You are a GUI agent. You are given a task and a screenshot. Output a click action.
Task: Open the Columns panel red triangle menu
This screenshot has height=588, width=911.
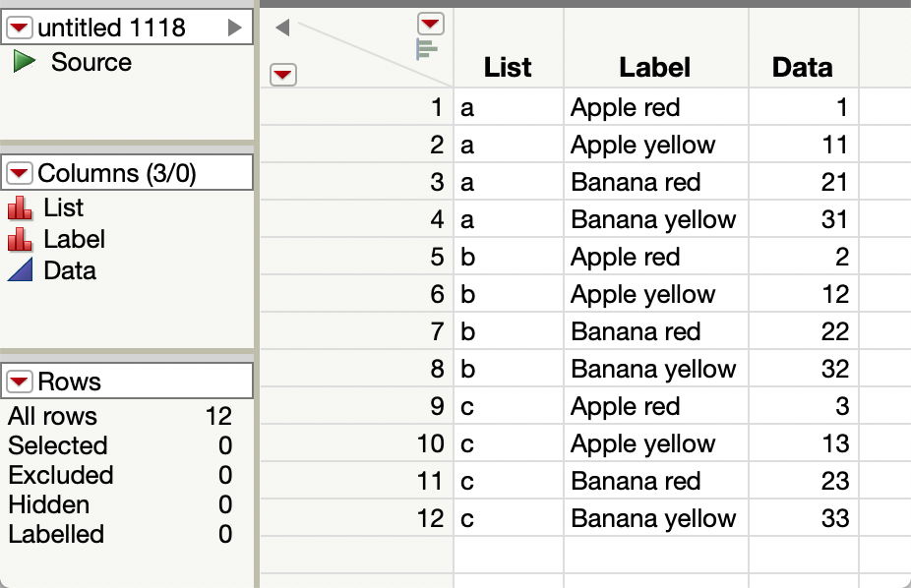click(x=19, y=174)
